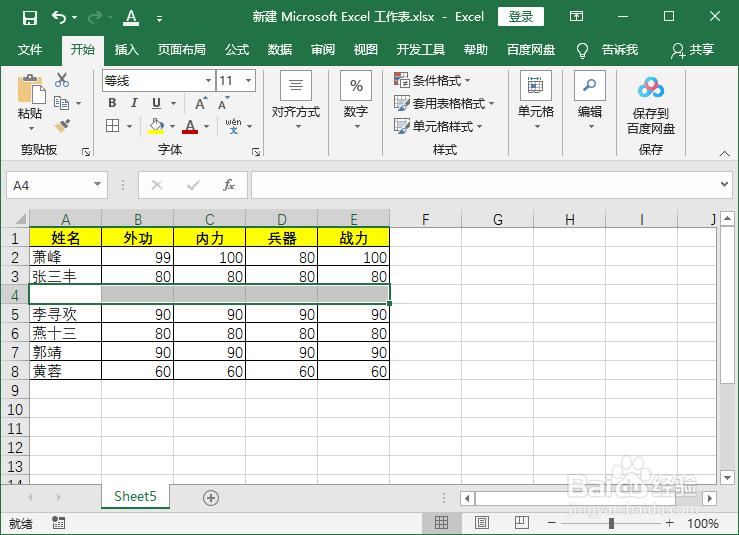
Task: Click the cell Borders icon
Action: point(113,126)
